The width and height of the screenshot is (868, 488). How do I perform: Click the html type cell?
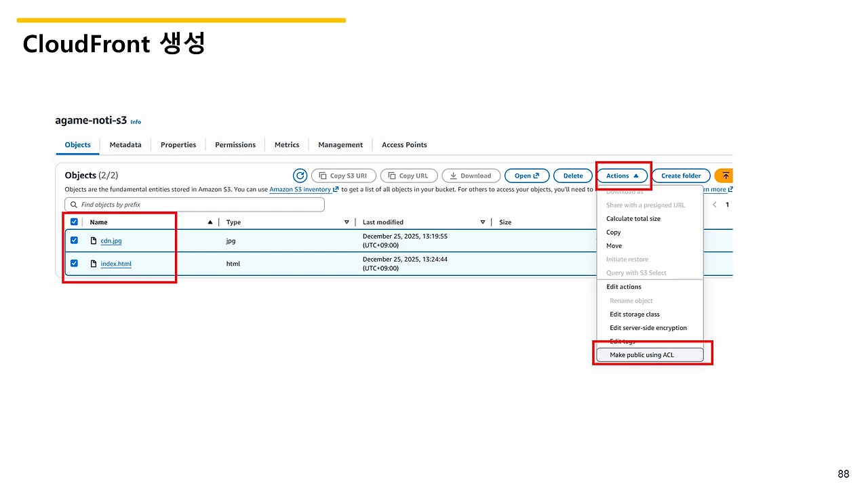(x=233, y=264)
